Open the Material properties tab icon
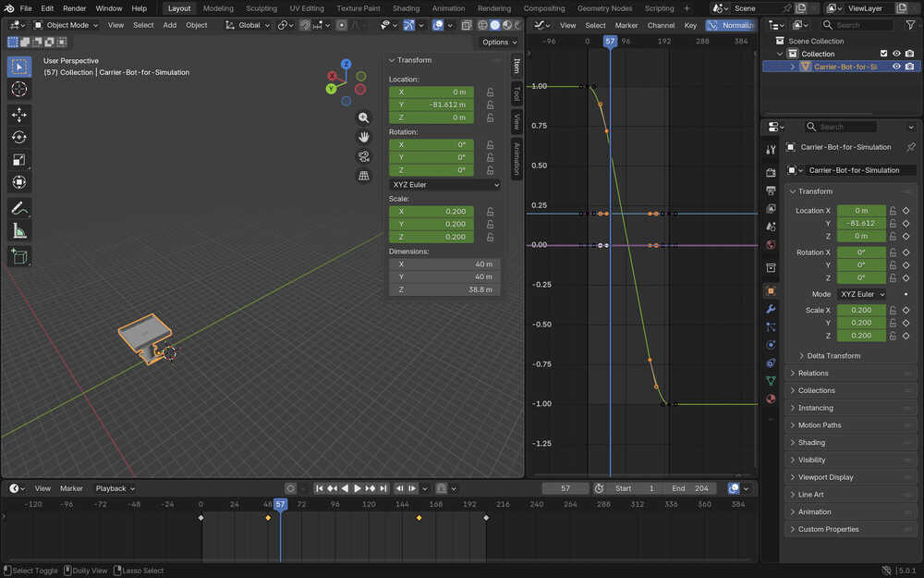 (x=771, y=399)
